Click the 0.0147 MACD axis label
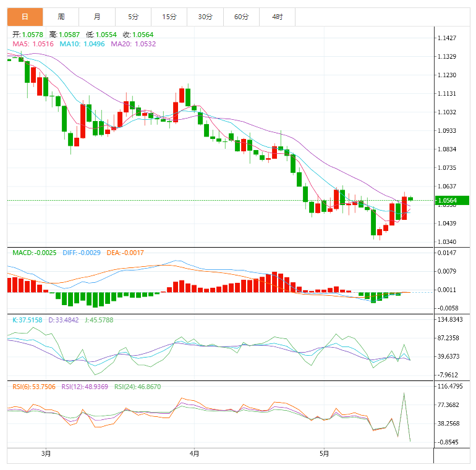The image size is (476, 470). click(x=446, y=253)
